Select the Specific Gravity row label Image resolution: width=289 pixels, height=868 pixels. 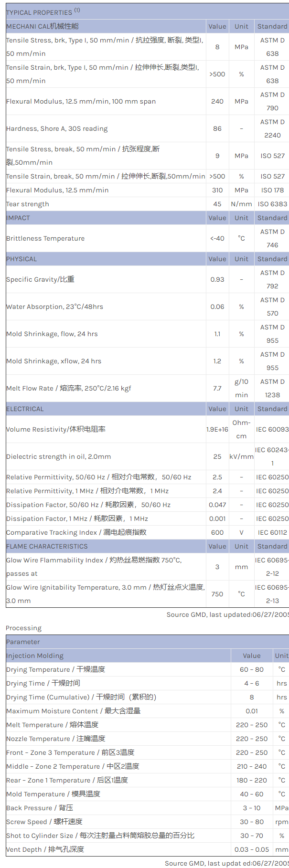tap(40, 279)
